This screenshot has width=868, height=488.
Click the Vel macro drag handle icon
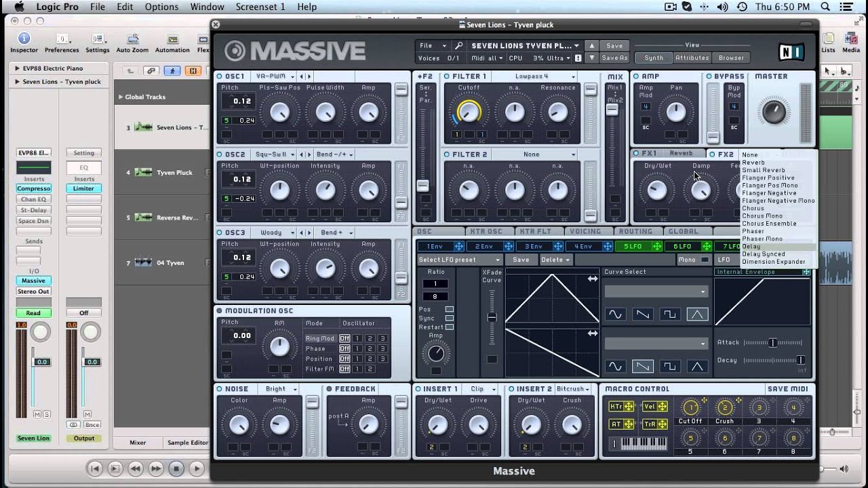662,407
